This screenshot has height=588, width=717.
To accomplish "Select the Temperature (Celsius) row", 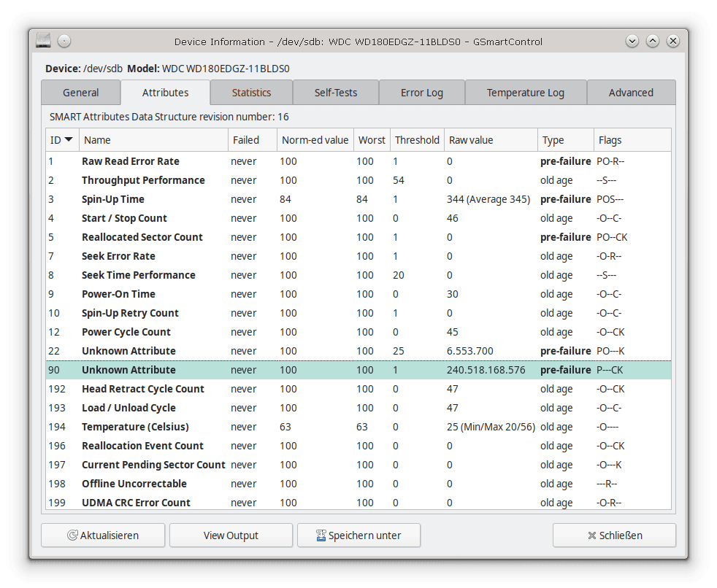I will coord(358,427).
